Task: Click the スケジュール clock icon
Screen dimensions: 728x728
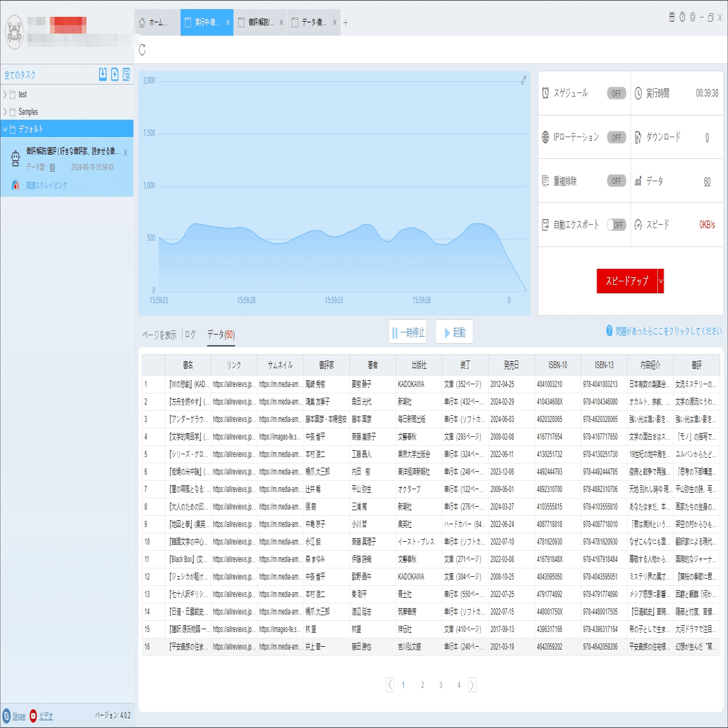Action: click(x=545, y=93)
